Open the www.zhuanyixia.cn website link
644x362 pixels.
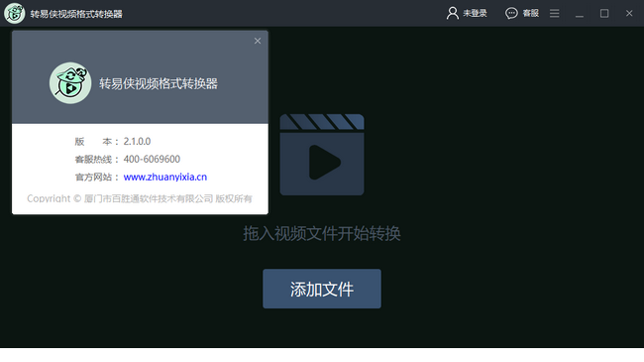165,177
